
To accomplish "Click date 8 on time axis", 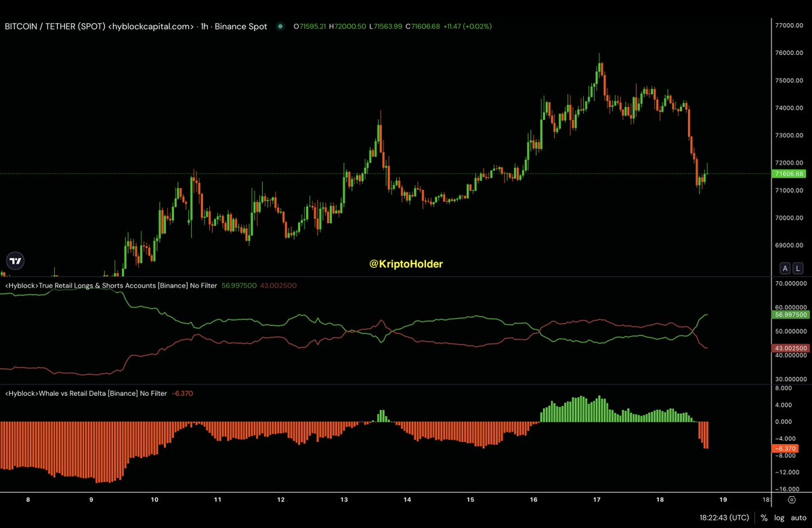I will point(28,500).
